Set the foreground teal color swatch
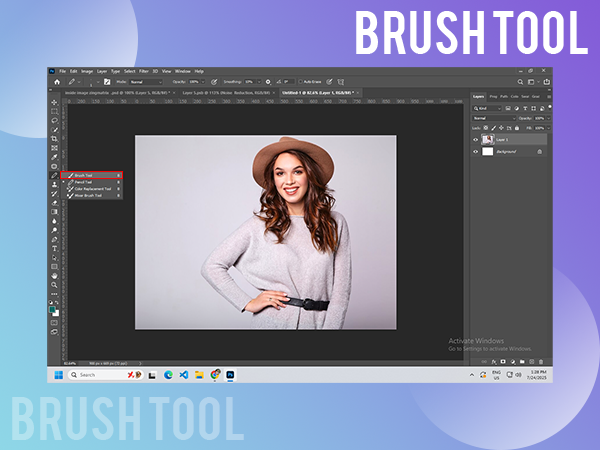The height and width of the screenshot is (450, 600). pos(52,309)
